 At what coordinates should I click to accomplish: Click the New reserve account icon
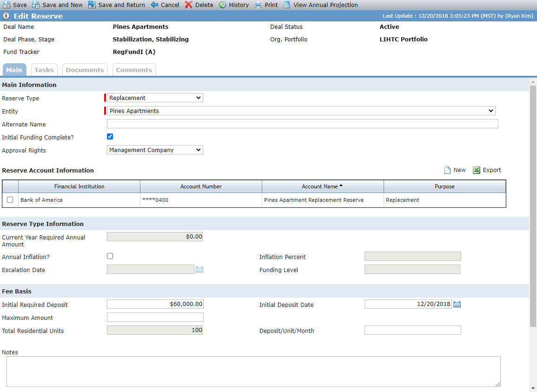447,170
